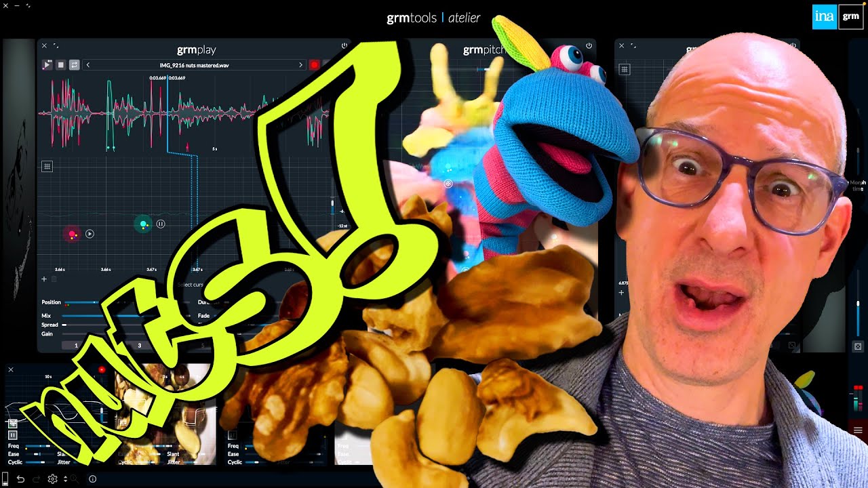Toggle grmpitch module power
868x488 pixels.
click(589, 46)
